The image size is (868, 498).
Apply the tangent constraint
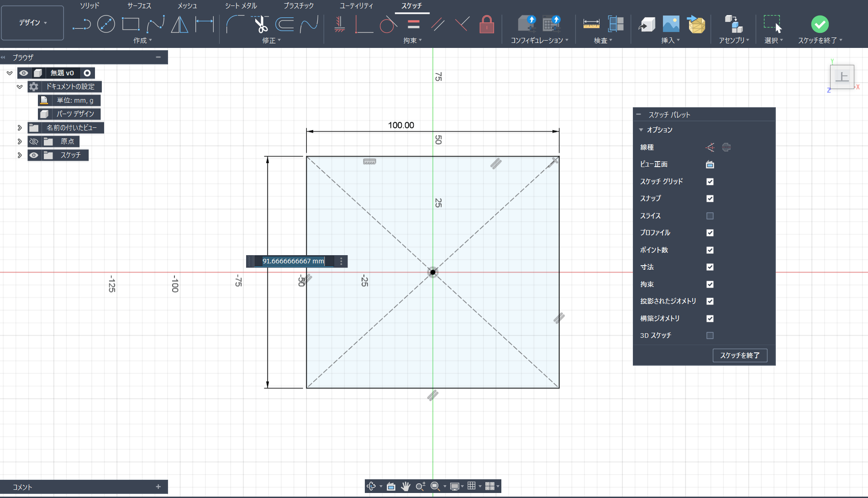point(388,24)
